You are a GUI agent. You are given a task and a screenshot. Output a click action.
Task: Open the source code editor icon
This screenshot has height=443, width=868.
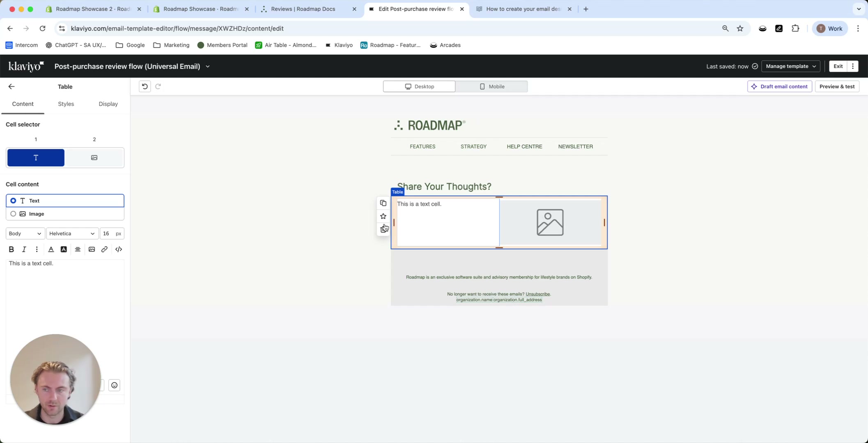coord(118,249)
